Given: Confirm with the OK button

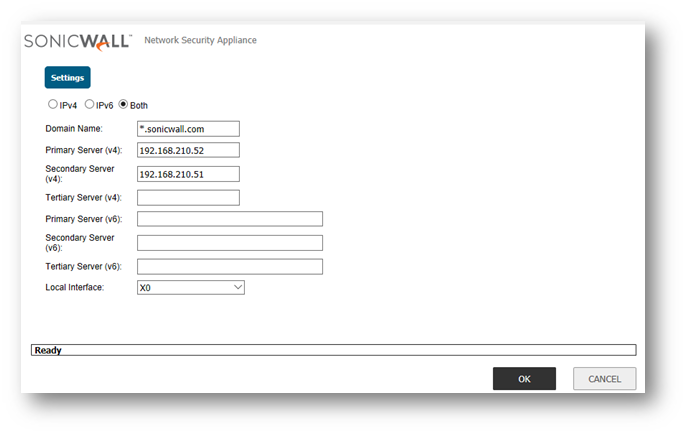Looking at the screenshot, I should coord(524,378).
